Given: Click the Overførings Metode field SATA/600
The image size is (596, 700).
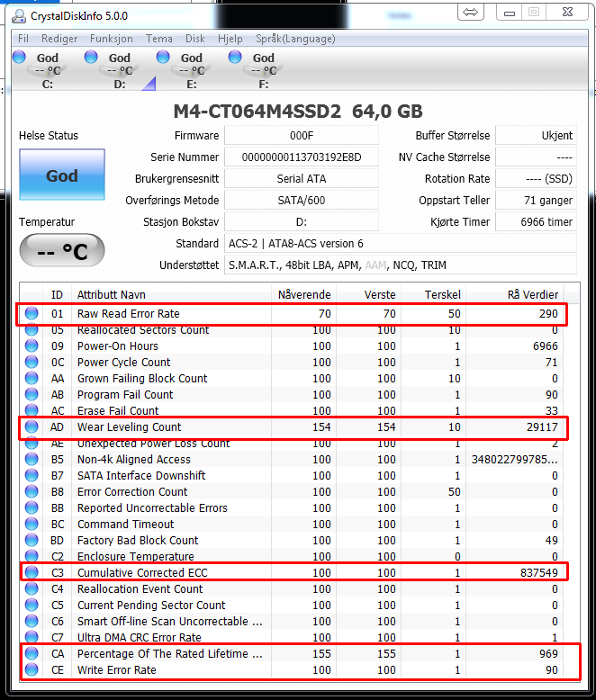Looking at the screenshot, I should [x=302, y=201].
